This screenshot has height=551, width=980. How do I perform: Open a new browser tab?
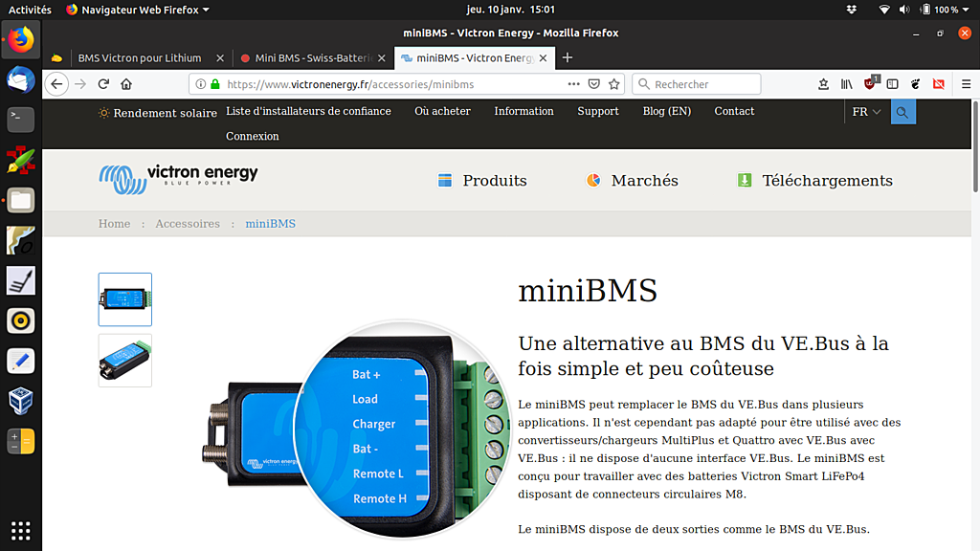coord(568,58)
